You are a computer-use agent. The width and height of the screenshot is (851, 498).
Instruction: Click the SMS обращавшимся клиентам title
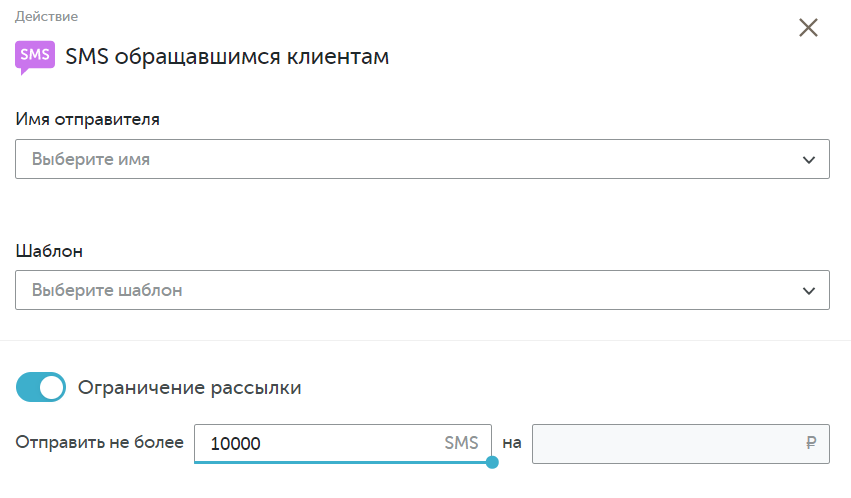point(227,56)
